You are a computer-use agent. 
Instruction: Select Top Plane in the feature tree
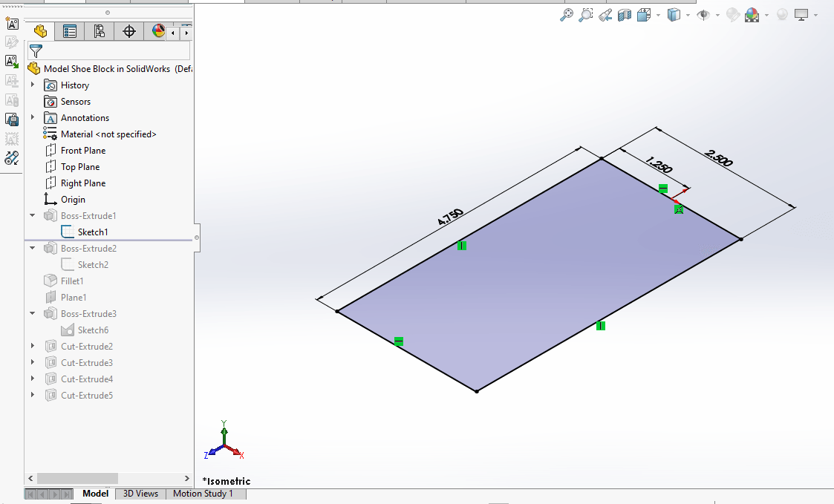pos(79,167)
